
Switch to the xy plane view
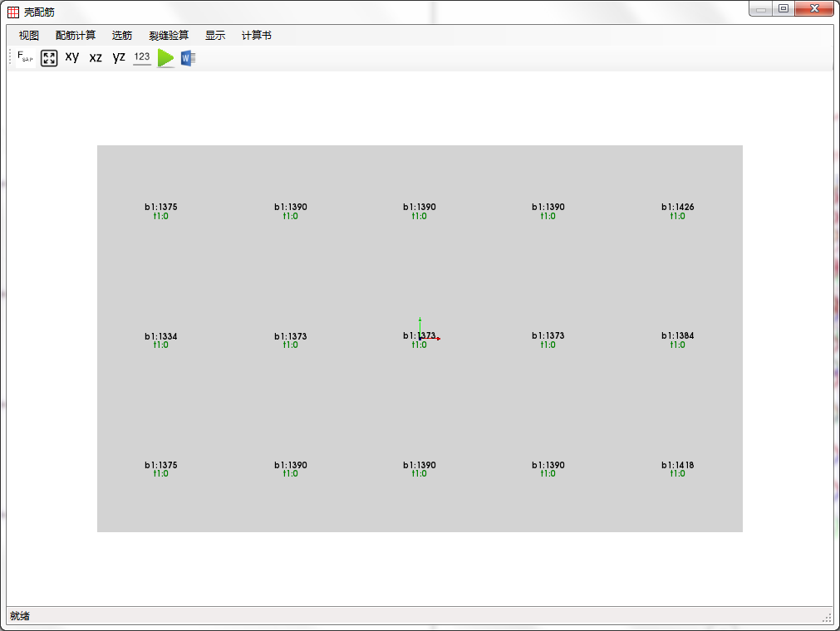point(72,57)
